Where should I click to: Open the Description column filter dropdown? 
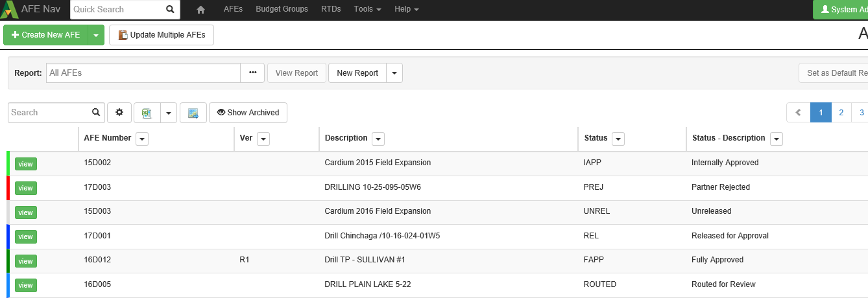378,139
